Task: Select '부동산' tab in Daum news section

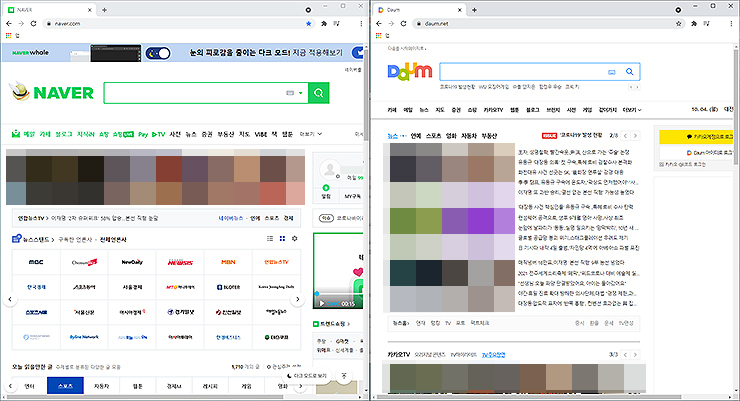Action: (489, 136)
